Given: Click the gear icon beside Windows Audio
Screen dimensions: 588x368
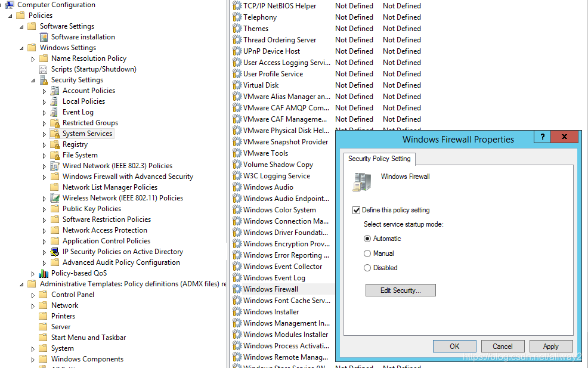Looking at the screenshot, I should (237, 187).
